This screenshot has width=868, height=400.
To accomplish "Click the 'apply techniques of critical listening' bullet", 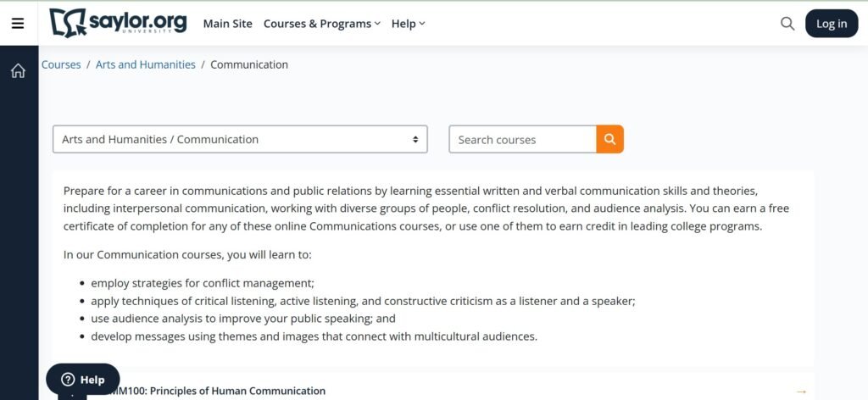I will point(363,301).
